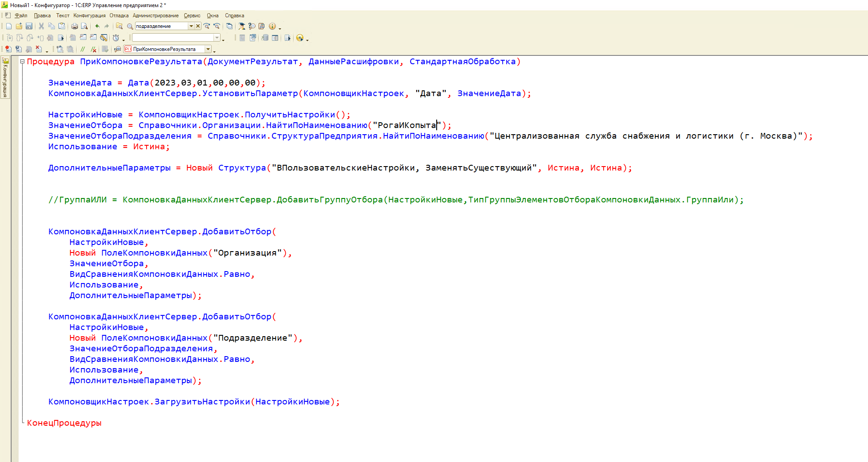
Task: Open the Отладка menu
Action: click(x=119, y=16)
